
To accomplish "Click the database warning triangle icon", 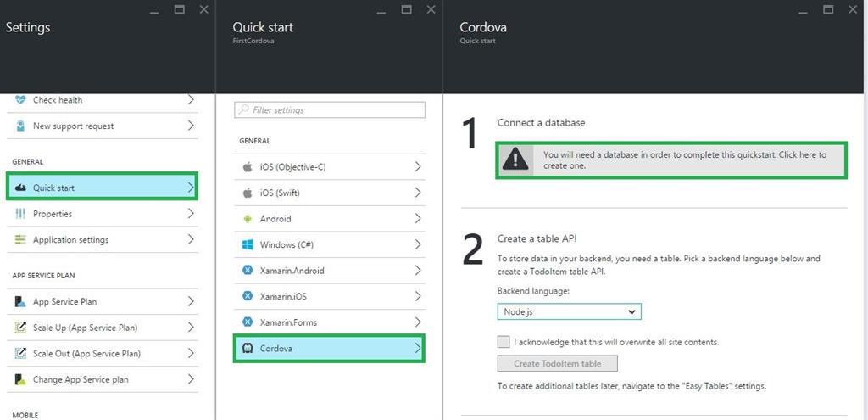I will point(515,160).
